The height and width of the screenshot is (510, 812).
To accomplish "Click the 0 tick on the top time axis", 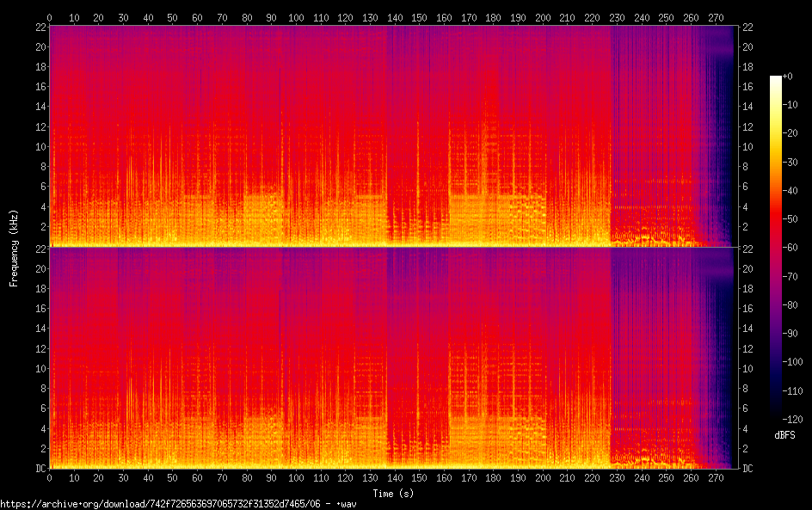I will 50,17.
